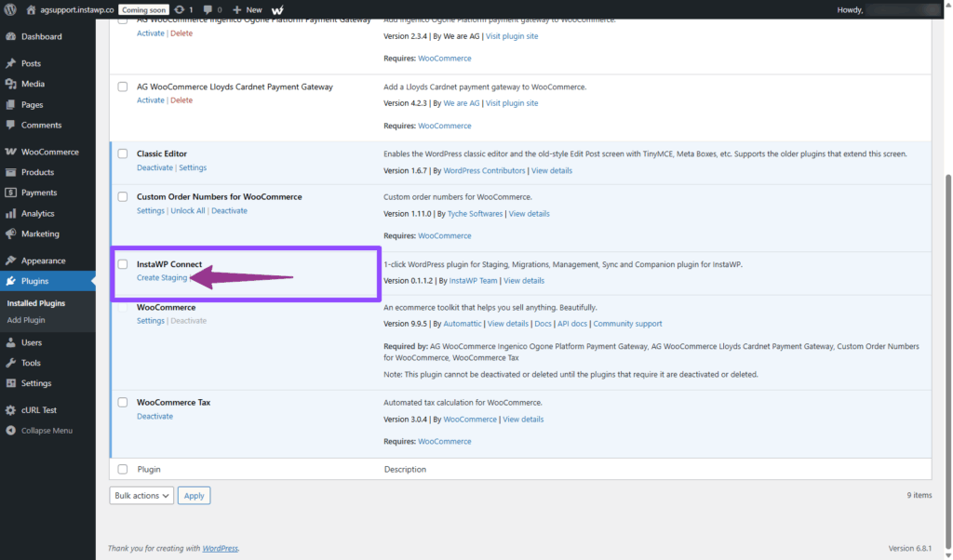
Task: Open Dashboard from the sidebar
Action: pyautogui.click(x=41, y=36)
